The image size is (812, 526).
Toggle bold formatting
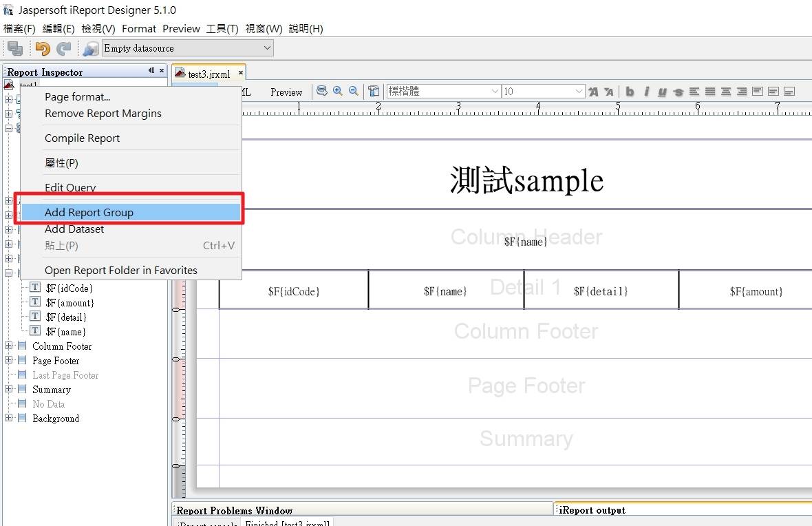click(x=630, y=92)
